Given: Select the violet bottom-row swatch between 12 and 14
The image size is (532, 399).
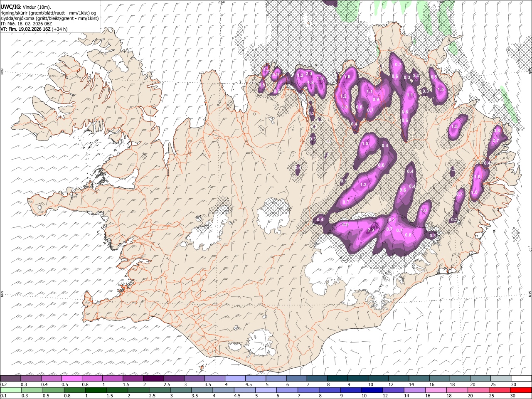Looking at the screenshot, I should pos(393,390).
